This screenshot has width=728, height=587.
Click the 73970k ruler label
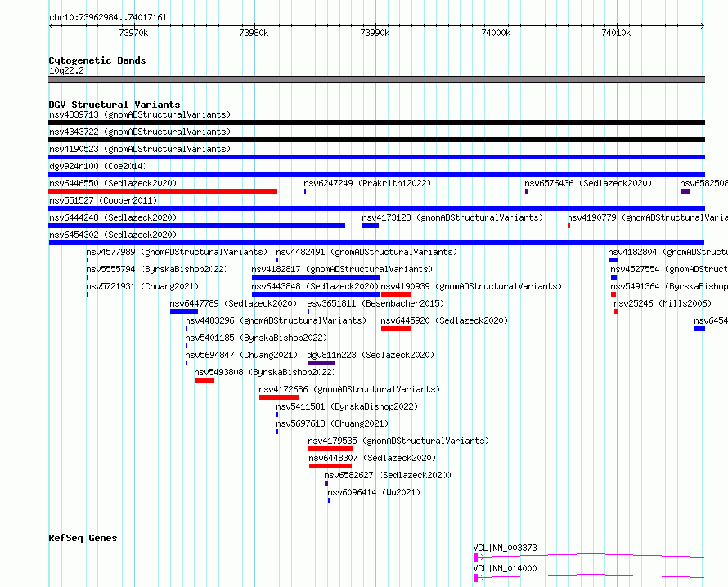point(133,33)
